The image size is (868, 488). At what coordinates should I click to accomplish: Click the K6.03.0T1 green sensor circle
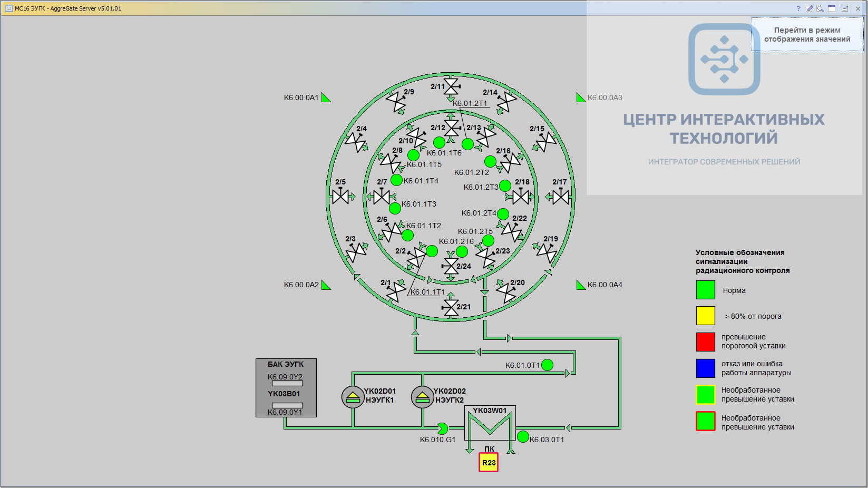523,436
